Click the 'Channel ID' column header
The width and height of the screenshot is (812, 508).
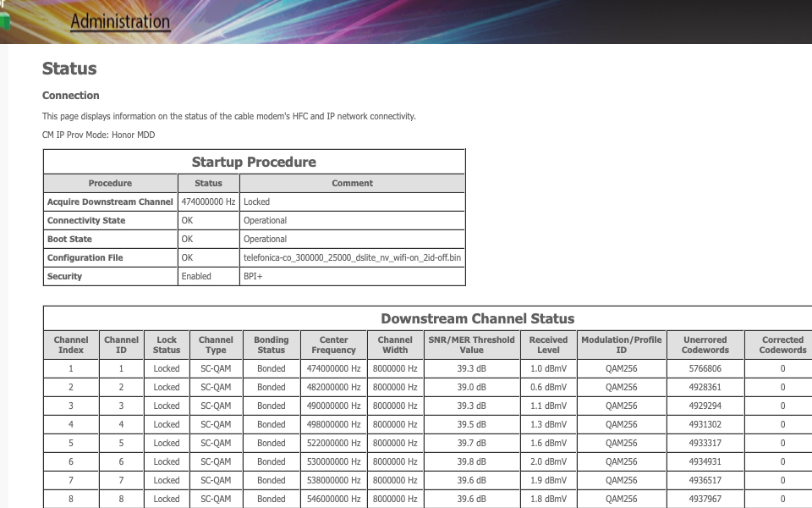tap(121, 345)
